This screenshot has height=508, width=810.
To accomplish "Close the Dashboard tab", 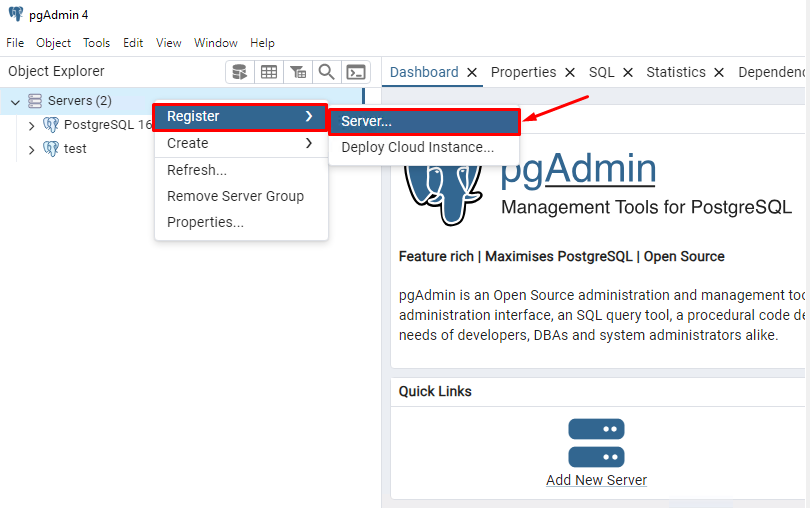I will (472, 73).
